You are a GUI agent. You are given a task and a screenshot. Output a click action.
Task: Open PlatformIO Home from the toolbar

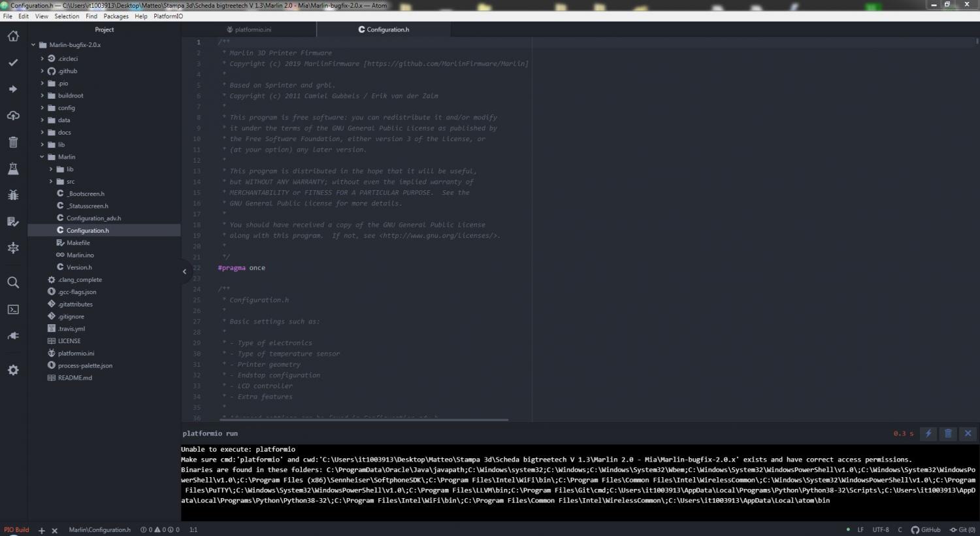tap(13, 36)
